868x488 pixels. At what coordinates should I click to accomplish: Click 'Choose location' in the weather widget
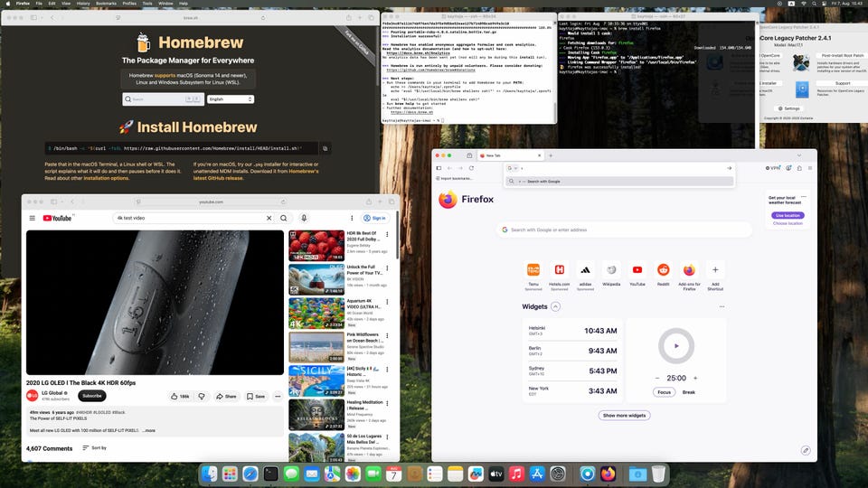pyautogui.click(x=788, y=223)
